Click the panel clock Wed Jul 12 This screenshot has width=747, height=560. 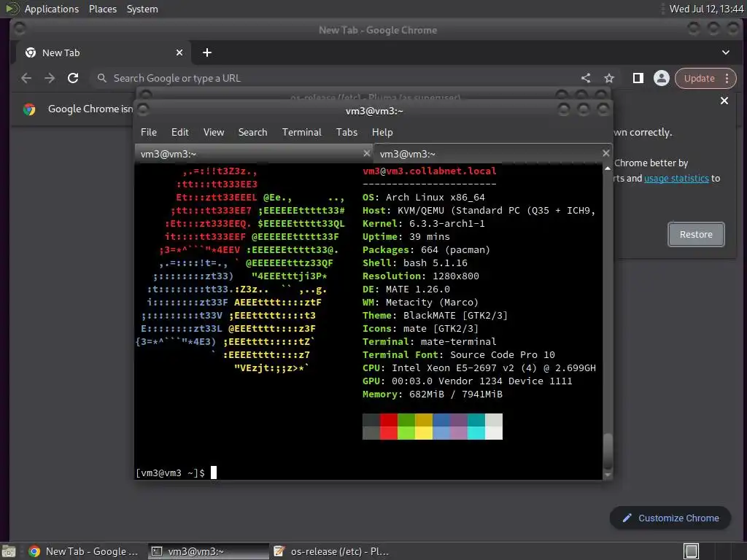[x=706, y=9]
